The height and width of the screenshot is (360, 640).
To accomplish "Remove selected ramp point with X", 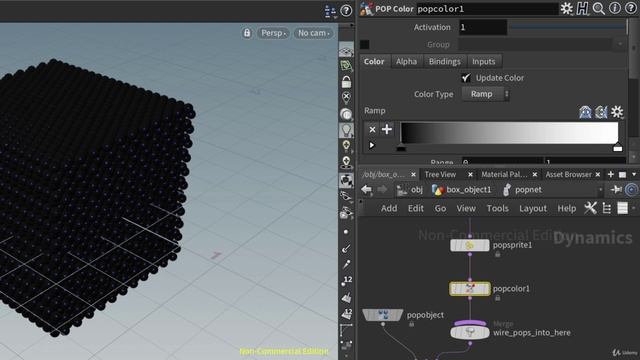I will [x=372, y=129].
